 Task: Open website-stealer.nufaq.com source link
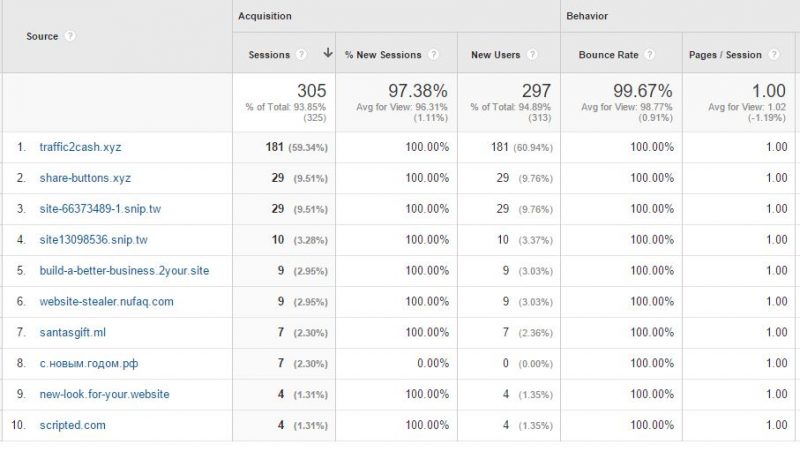(106, 301)
